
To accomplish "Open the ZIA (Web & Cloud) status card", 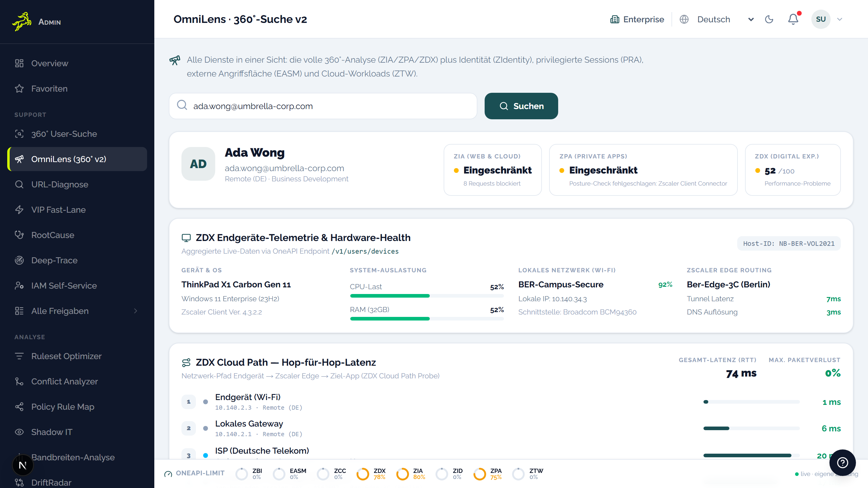I will pos(493,169).
